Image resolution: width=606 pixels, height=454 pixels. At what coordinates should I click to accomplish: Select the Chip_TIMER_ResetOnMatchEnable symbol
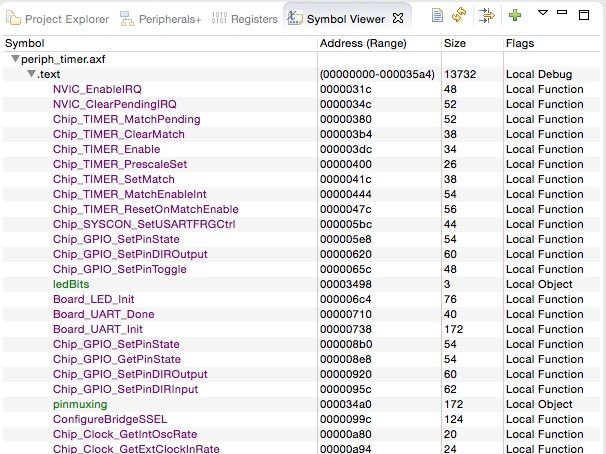pyautogui.click(x=146, y=209)
